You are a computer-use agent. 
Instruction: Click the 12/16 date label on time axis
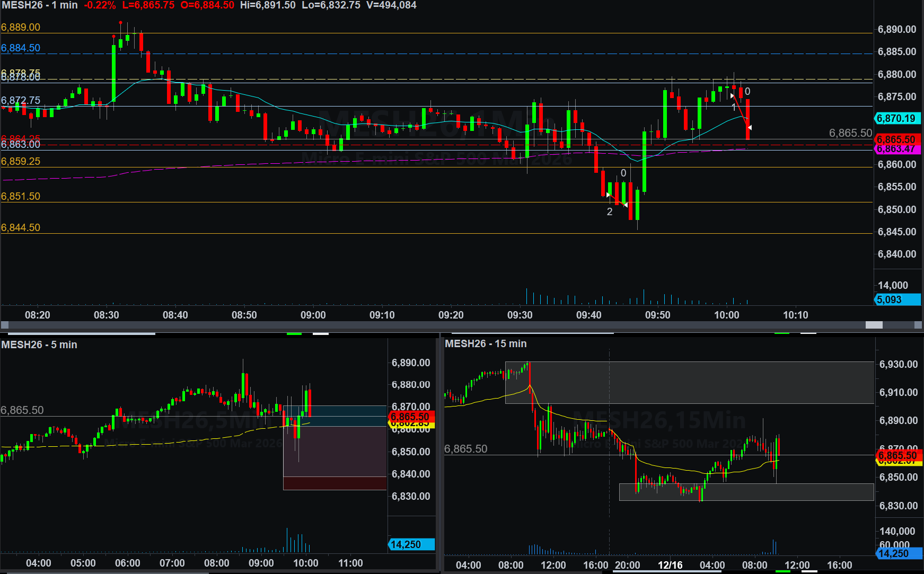(670, 565)
